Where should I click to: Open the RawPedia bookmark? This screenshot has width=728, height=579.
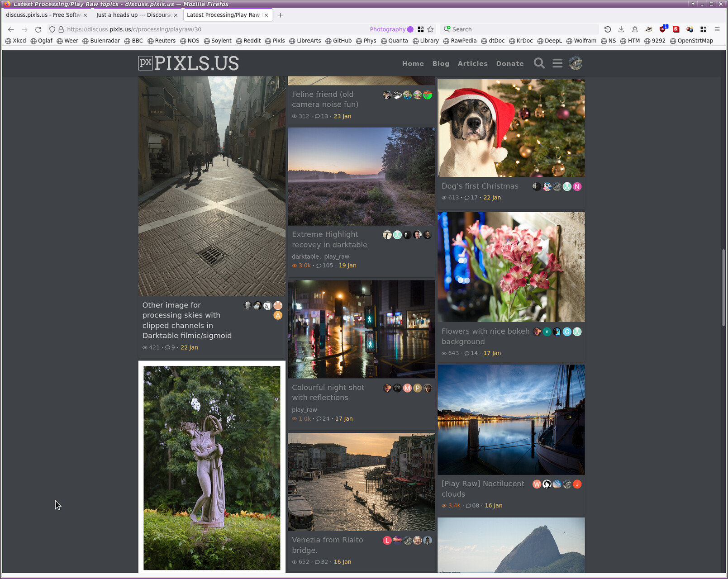pyautogui.click(x=460, y=41)
